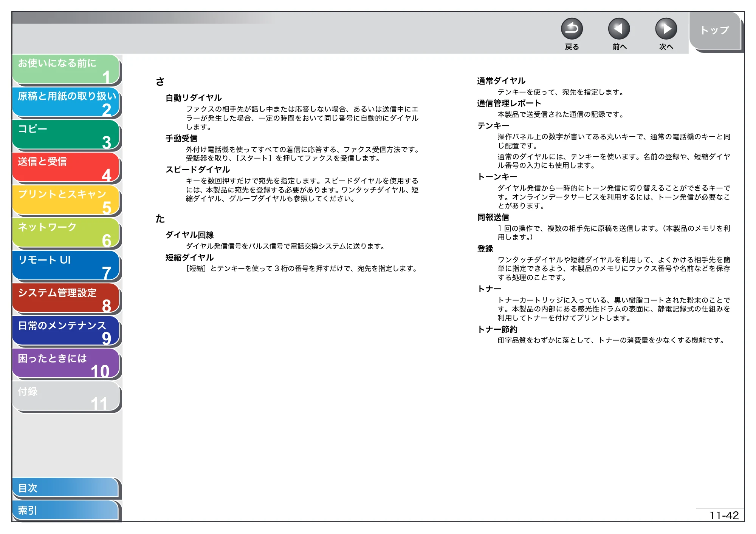Go to chapter 3 コピー
The width and height of the screenshot is (756, 534).
[x=66, y=135]
